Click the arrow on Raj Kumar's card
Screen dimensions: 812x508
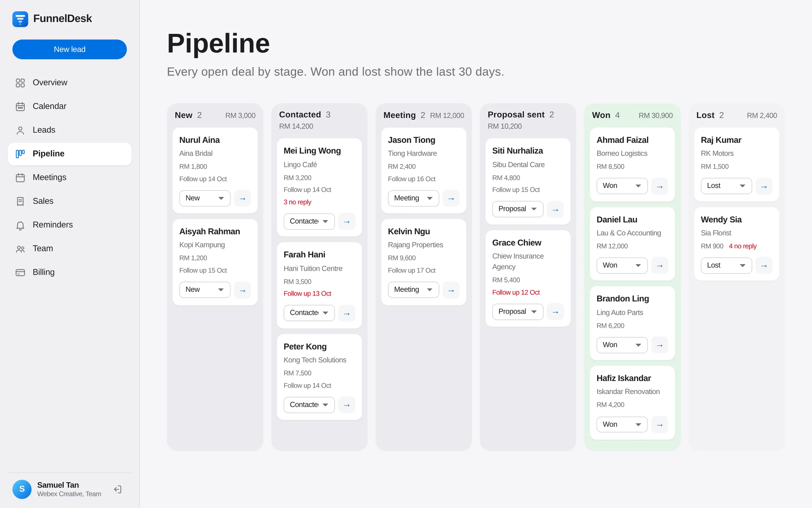click(764, 186)
